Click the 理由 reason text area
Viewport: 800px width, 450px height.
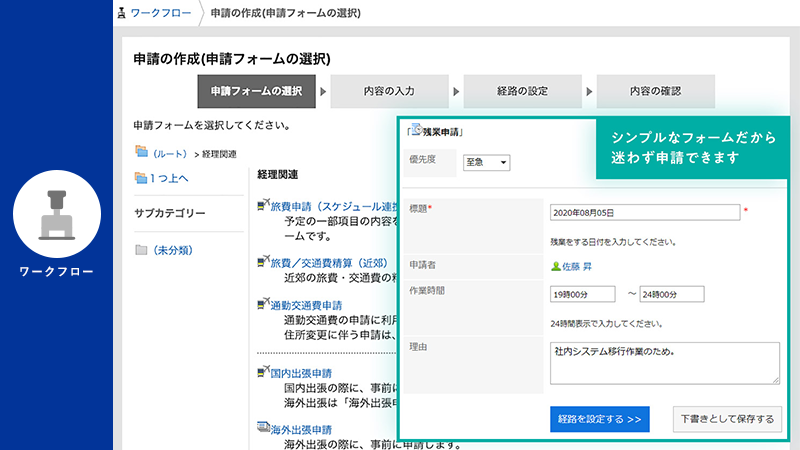[x=664, y=362]
